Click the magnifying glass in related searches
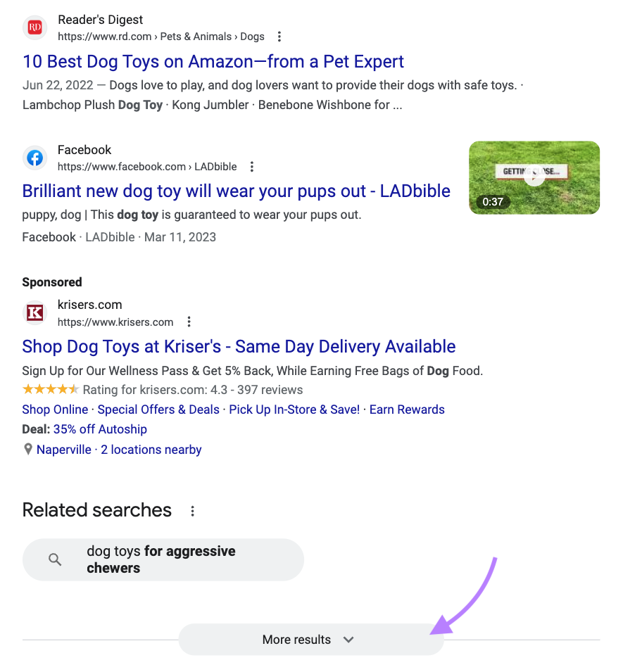The height and width of the screenshot is (672, 623). pos(55,559)
